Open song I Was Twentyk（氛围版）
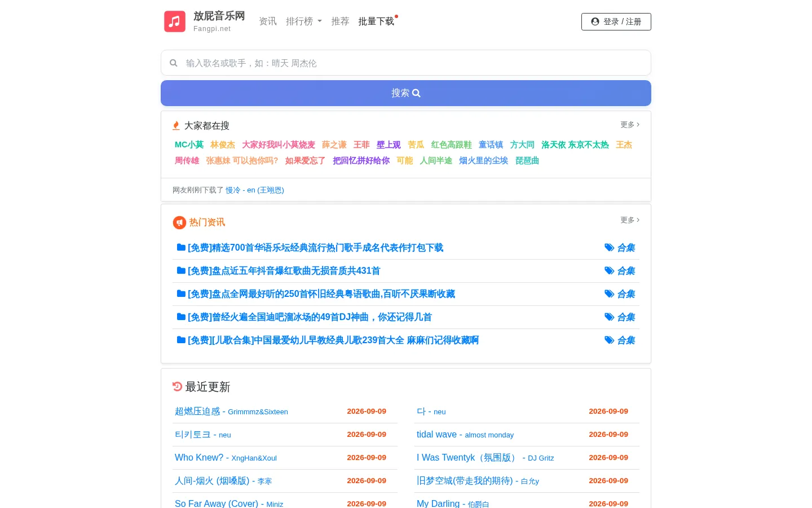The height and width of the screenshot is (508, 812). click(486, 458)
